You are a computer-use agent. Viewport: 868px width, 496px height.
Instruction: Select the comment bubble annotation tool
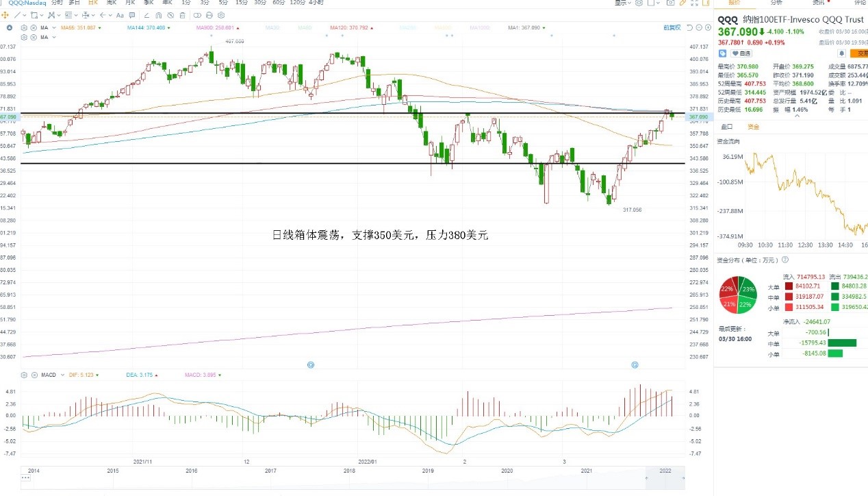tap(132, 15)
